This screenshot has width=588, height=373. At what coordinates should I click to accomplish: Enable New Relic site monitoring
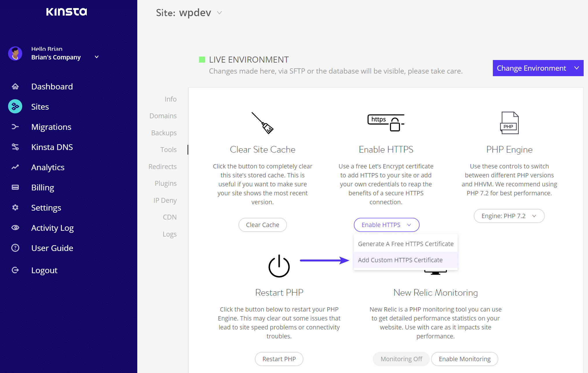464,359
